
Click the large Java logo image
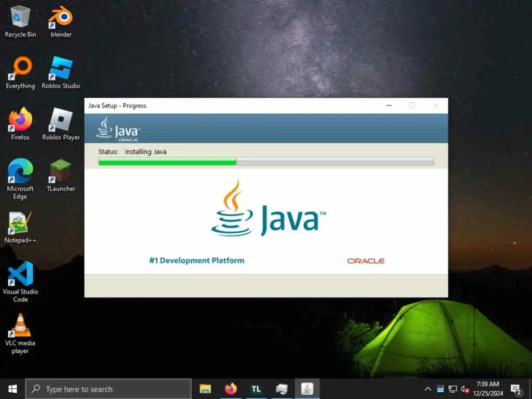pyautogui.click(x=268, y=208)
